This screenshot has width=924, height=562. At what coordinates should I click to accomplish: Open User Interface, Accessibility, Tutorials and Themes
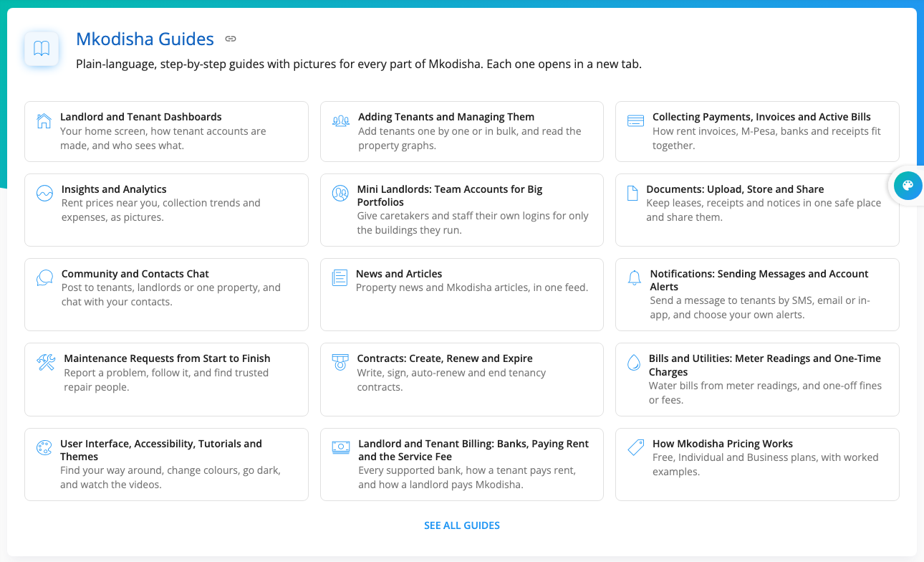pyautogui.click(x=161, y=450)
